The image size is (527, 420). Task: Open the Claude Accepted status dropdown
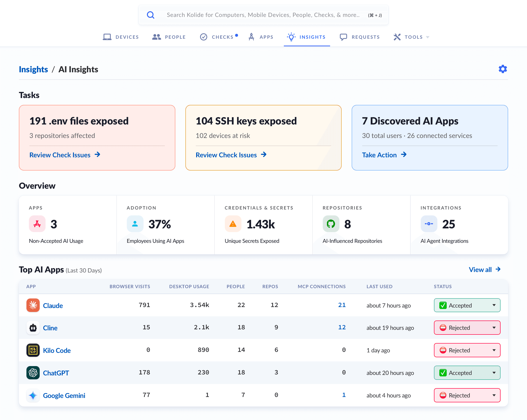click(x=467, y=305)
